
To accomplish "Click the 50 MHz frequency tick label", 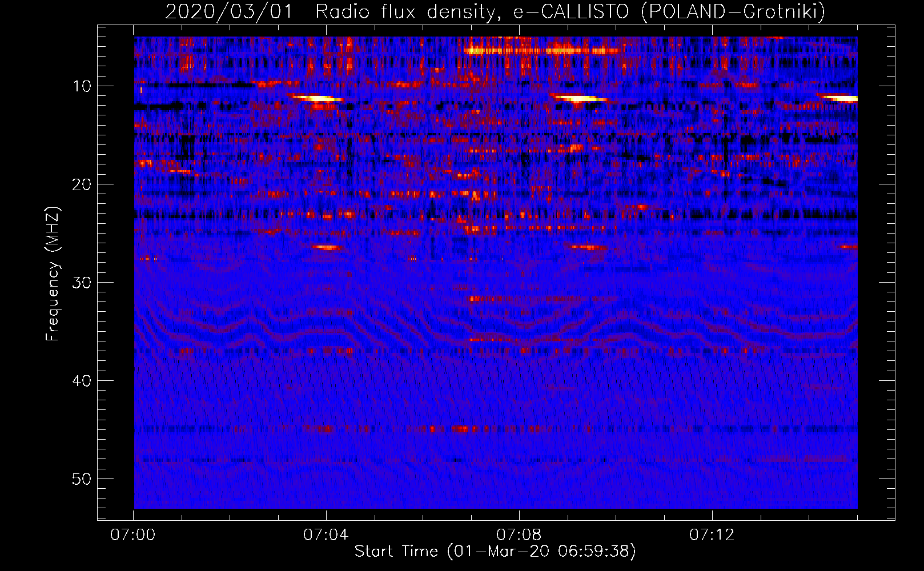I will 82,479.
